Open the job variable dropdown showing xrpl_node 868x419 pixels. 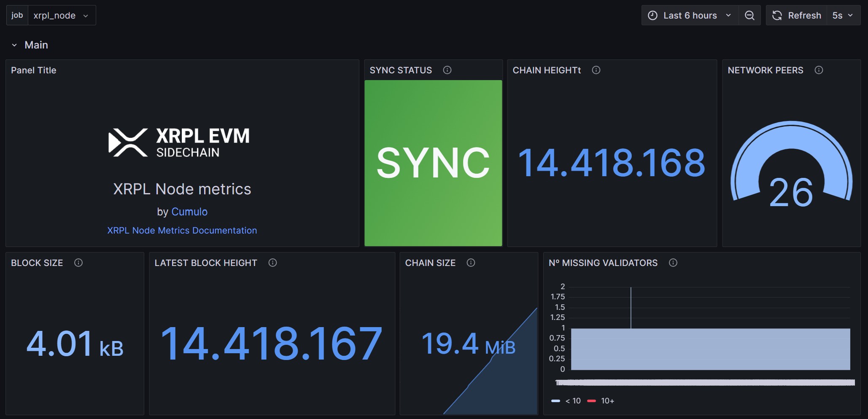[x=62, y=16]
